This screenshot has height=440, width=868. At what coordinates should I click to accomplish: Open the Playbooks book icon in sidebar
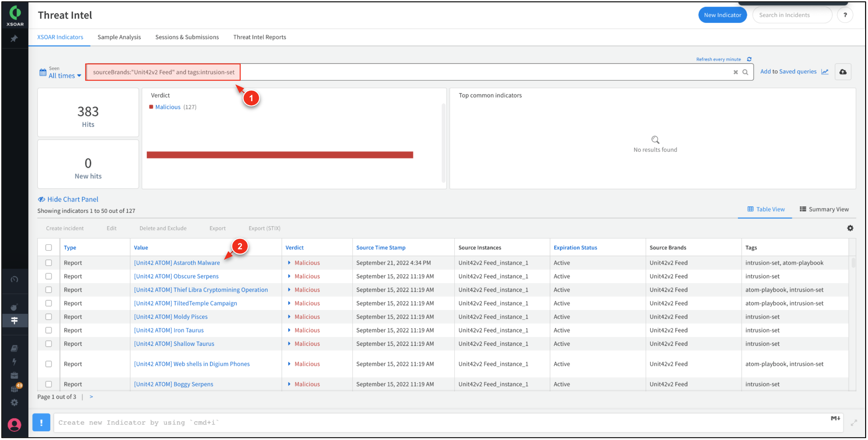coord(14,348)
